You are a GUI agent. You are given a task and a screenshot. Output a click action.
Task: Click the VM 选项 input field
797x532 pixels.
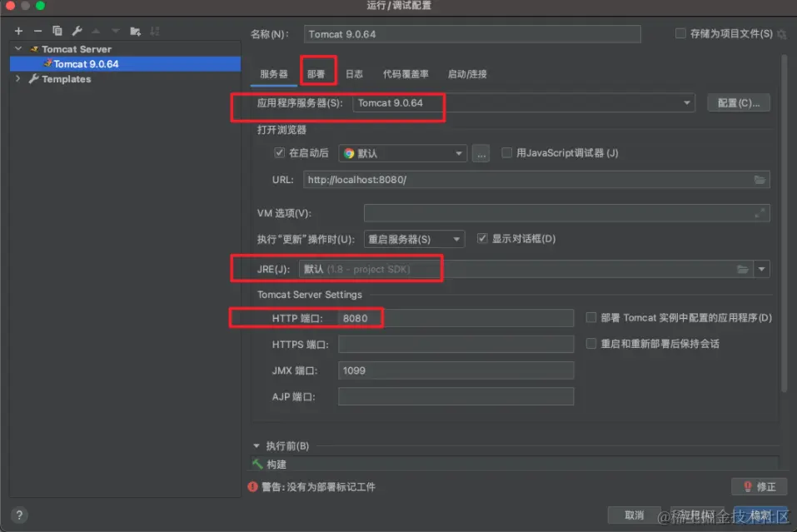point(567,213)
